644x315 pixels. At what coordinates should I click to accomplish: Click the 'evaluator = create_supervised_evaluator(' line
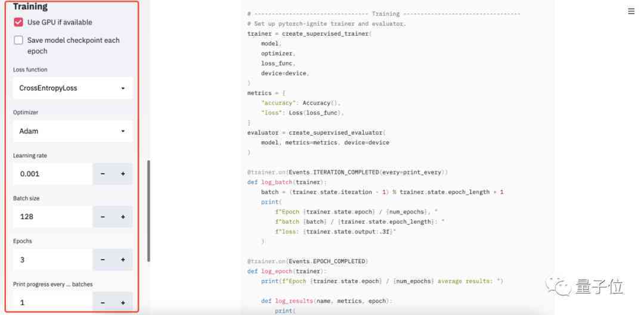point(316,132)
